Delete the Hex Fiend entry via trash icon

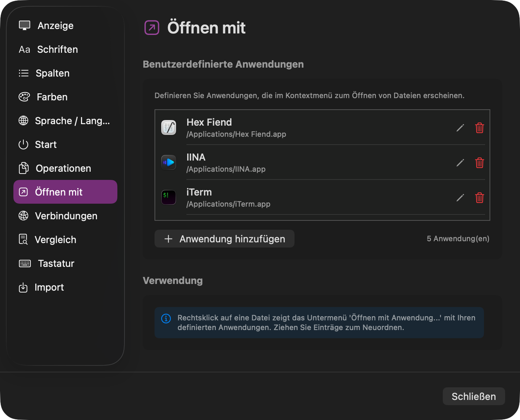point(480,128)
